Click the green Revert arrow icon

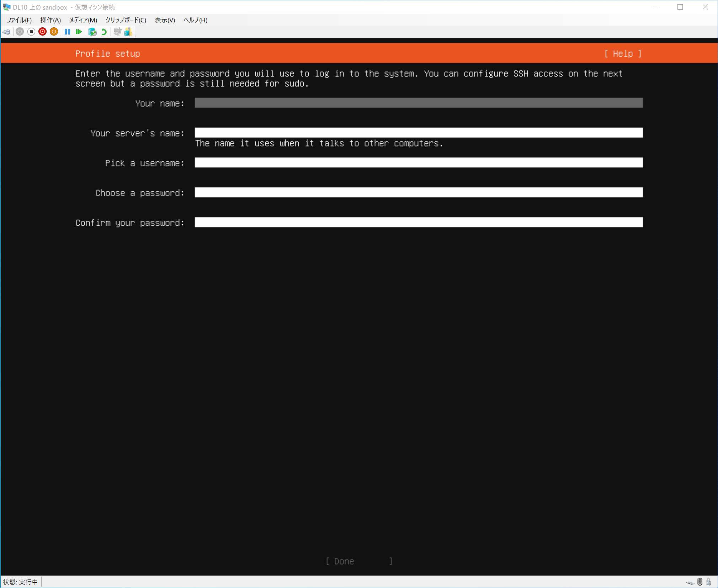[x=104, y=32]
